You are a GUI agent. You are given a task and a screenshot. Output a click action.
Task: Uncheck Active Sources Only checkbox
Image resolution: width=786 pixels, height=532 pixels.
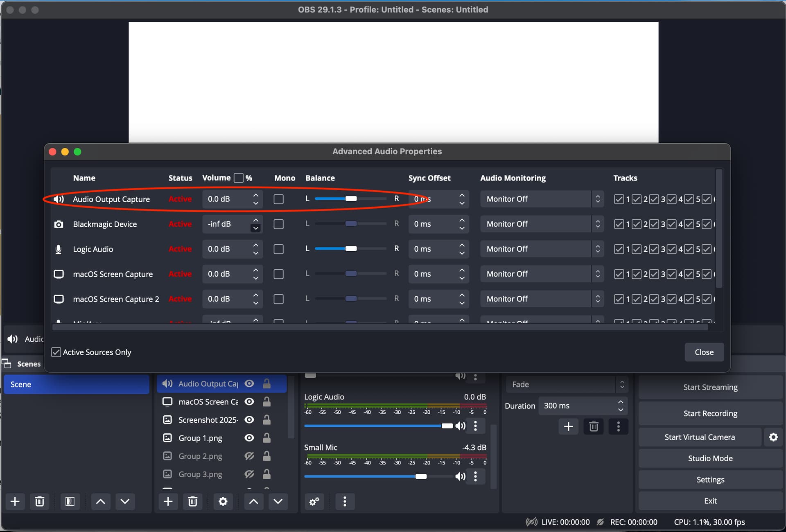(x=56, y=352)
